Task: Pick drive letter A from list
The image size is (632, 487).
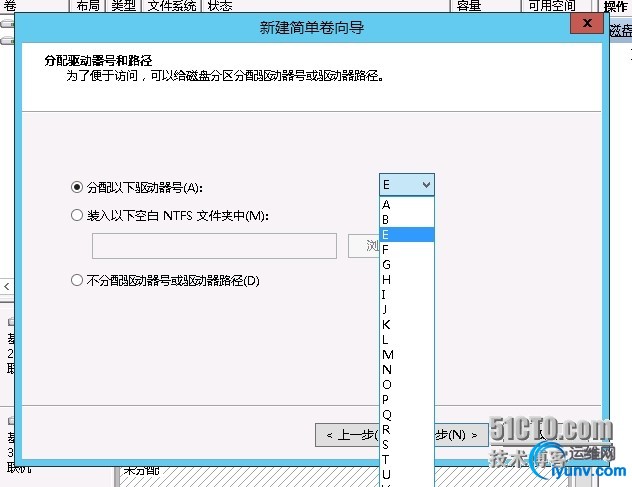Action: (407, 204)
